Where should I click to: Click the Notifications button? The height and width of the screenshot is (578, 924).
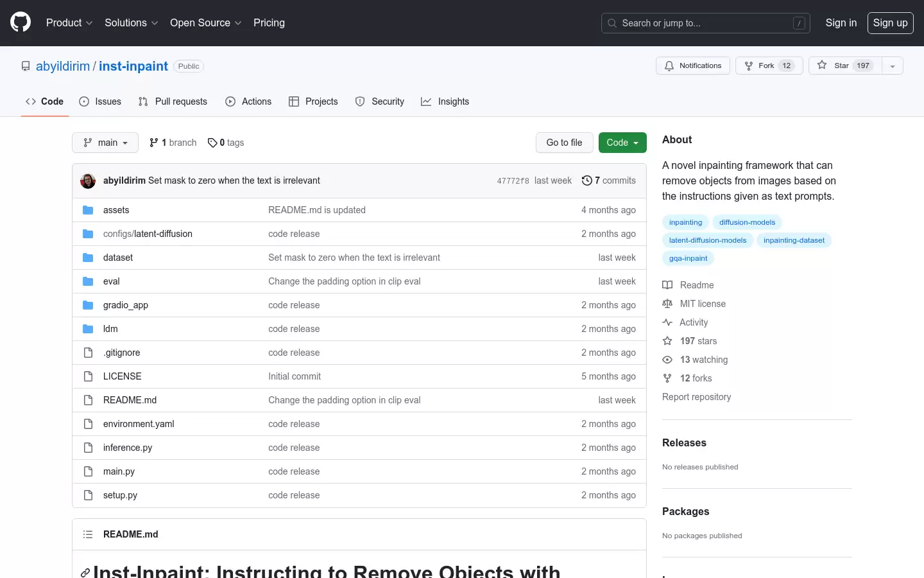693,66
